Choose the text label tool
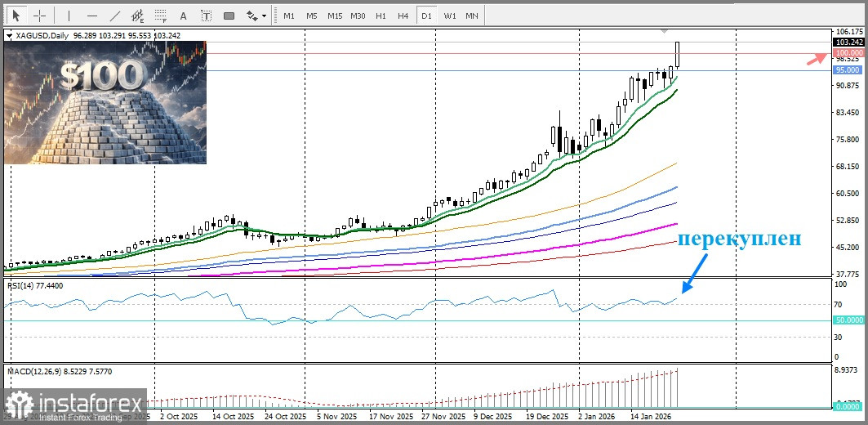This screenshot has width=868, height=425. coord(206,16)
